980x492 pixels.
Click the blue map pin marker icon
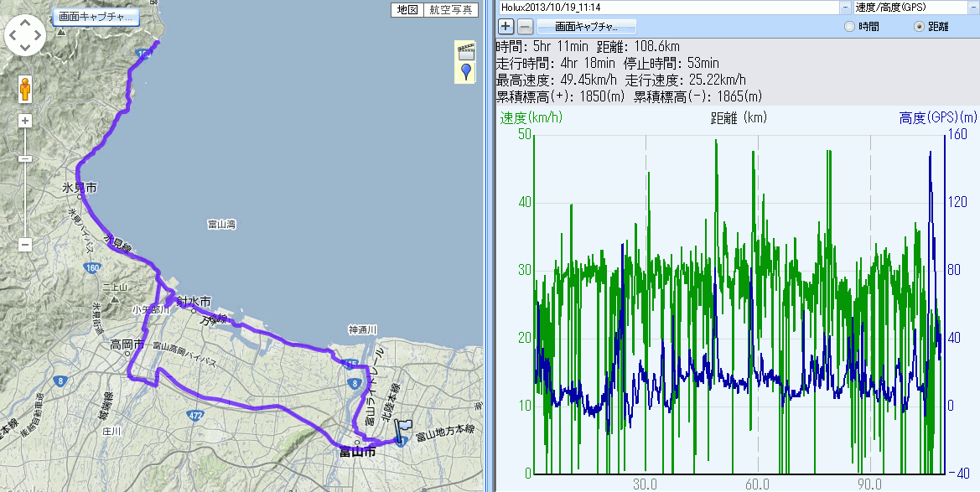click(466, 72)
